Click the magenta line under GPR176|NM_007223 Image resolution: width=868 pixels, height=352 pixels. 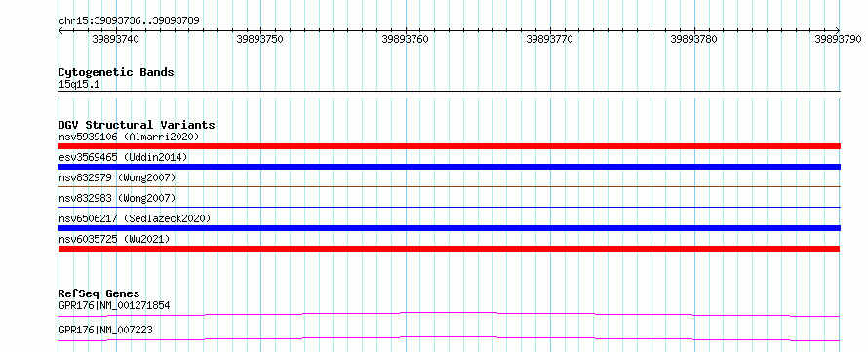tap(449, 338)
